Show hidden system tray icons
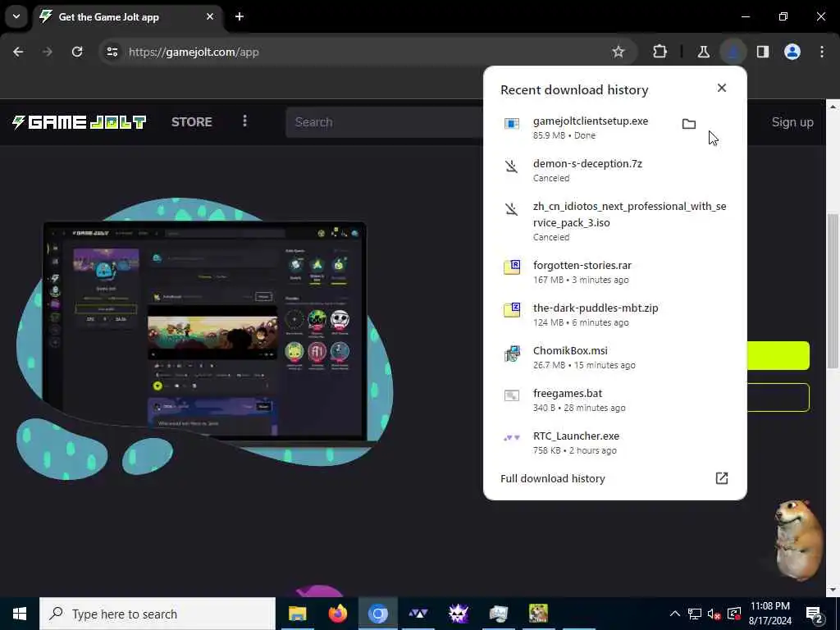Screen dimensions: 840x630 point(674,614)
